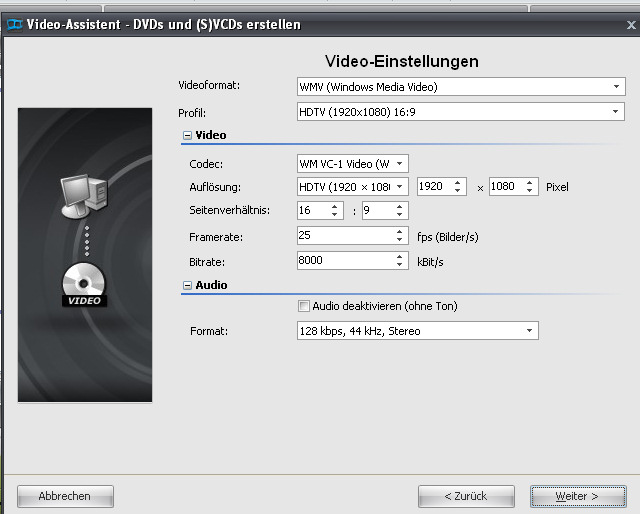This screenshot has width=640, height=514.
Task: Open the Auflösung preset dropdown
Action: [x=400, y=187]
